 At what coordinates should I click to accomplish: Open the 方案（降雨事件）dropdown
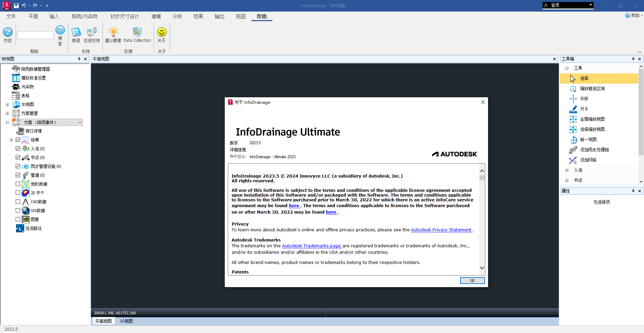[52, 122]
